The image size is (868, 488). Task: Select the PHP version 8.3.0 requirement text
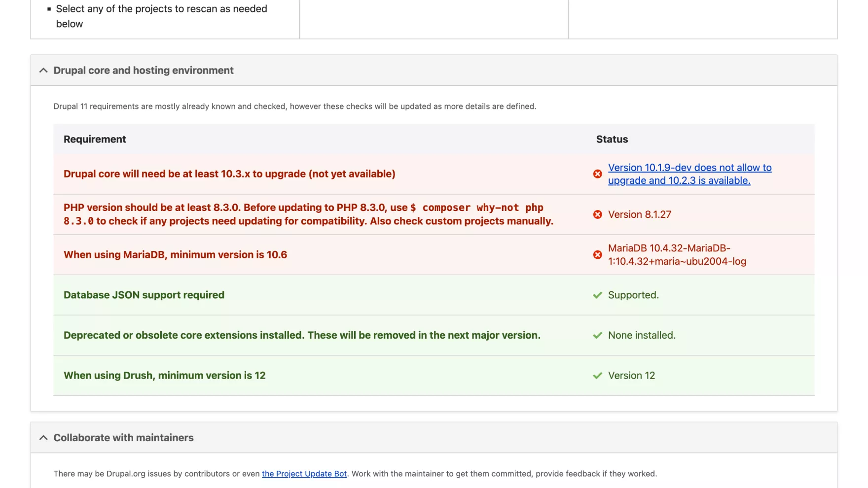click(x=308, y=214)
